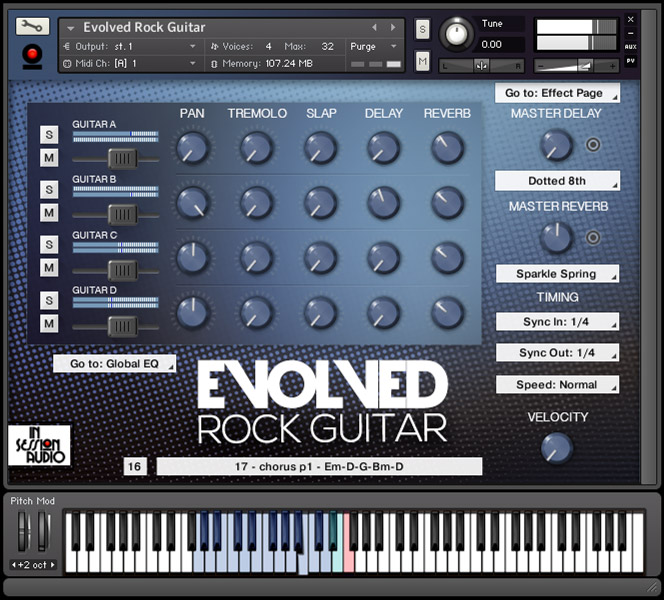This screenshot has height=600, width=664.
Task: Click the Guitar A Slap knob
Action: pos(321,147)
